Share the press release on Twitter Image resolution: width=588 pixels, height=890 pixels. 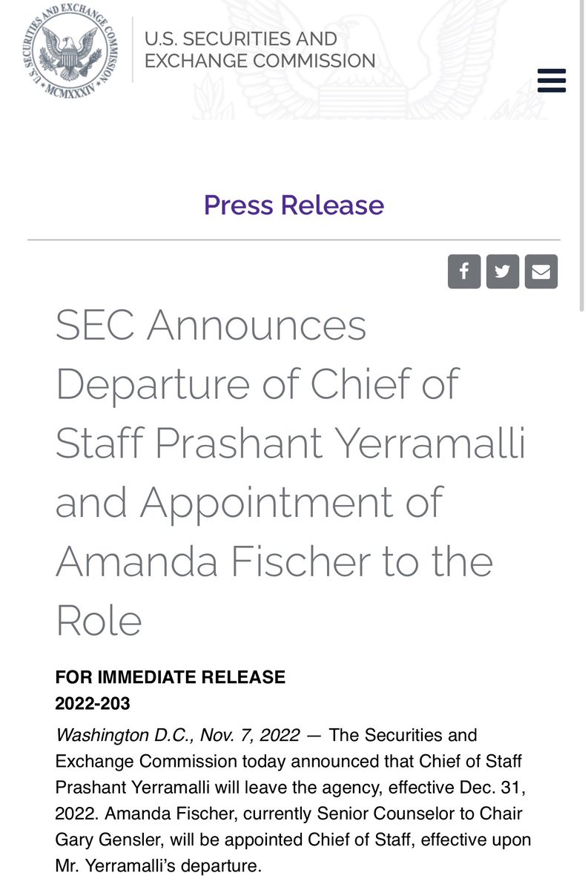point(503,271)
